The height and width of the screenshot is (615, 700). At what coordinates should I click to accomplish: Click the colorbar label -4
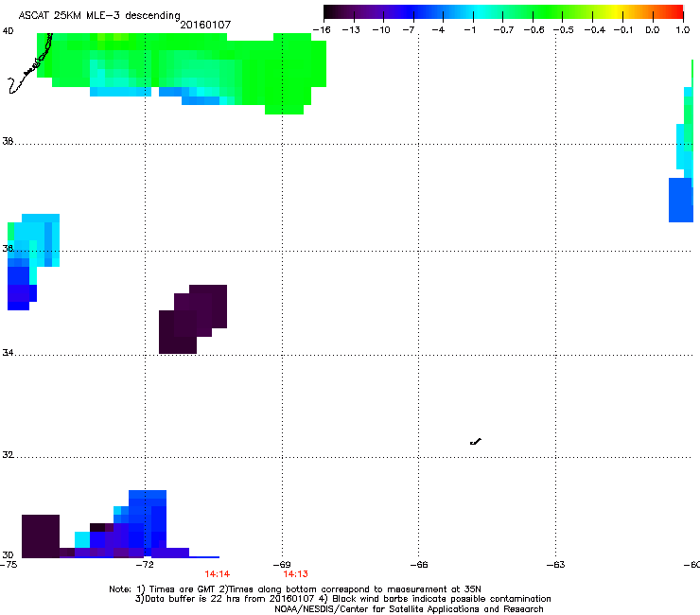click(438, 30)
